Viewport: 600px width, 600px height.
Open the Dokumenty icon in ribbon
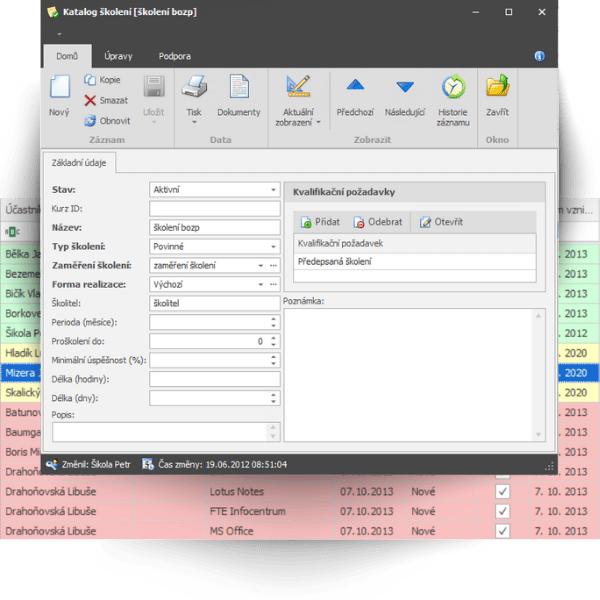click(x=238, y=88)
